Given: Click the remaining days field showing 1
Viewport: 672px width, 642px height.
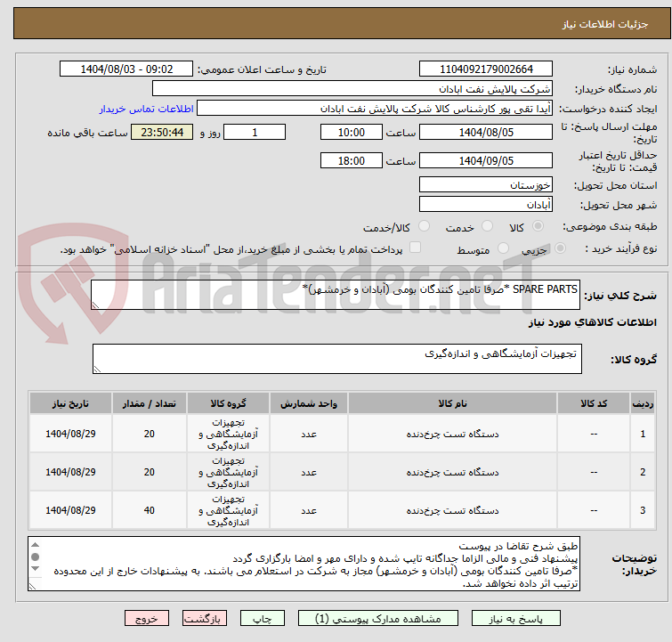Looking at the screenshot, I should click(255, 132).
